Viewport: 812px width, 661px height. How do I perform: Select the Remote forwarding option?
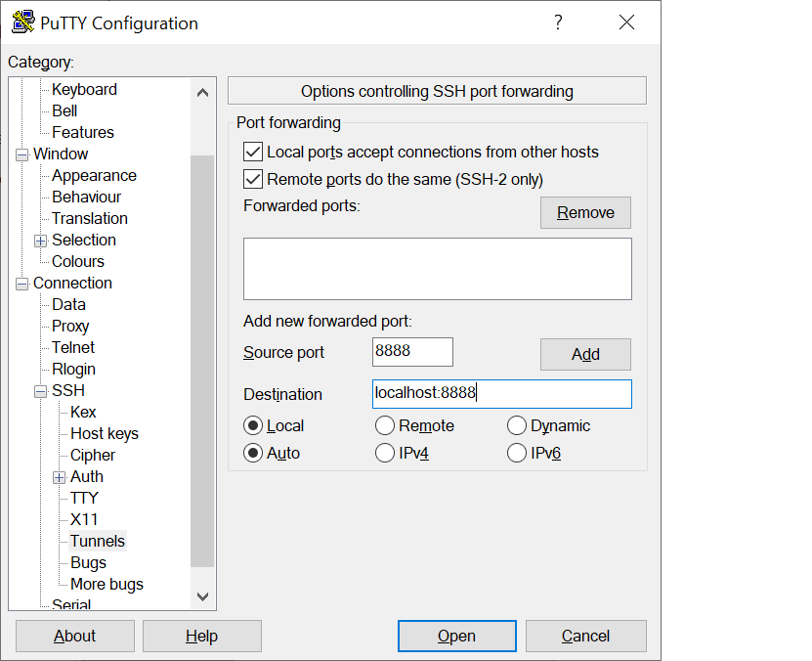(x=385, y=425)
